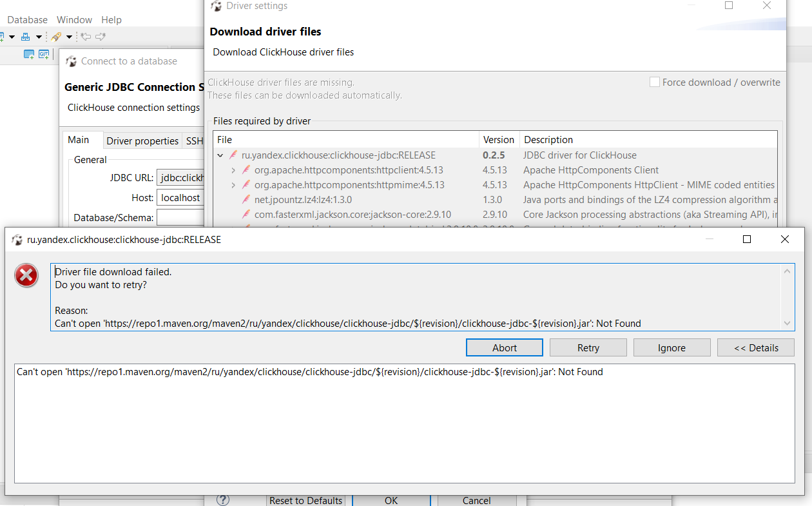The height and width of the screenshot is (506, 812).
Task: Open a new SQL editor
Action: pos(3,37)
